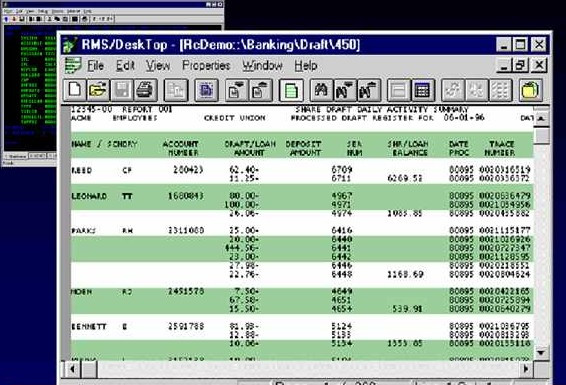
Task: Select the LEONARD row in report
Action: [302, 197]
